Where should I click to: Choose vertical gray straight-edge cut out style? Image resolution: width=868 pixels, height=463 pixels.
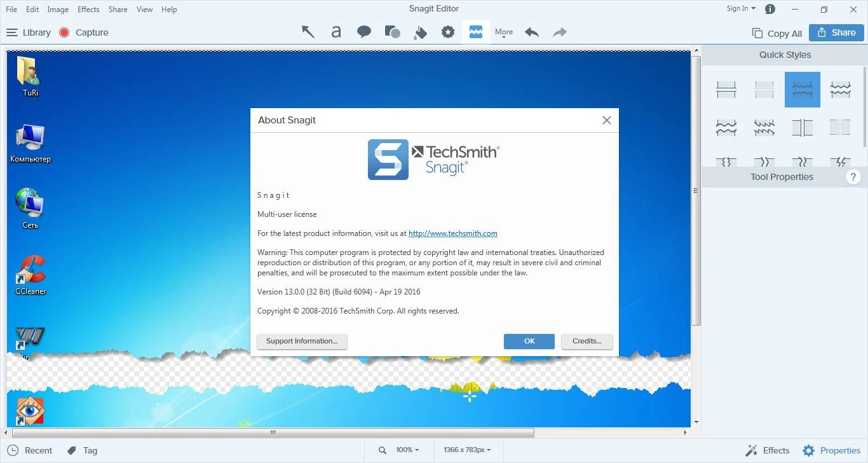[841, 128]
